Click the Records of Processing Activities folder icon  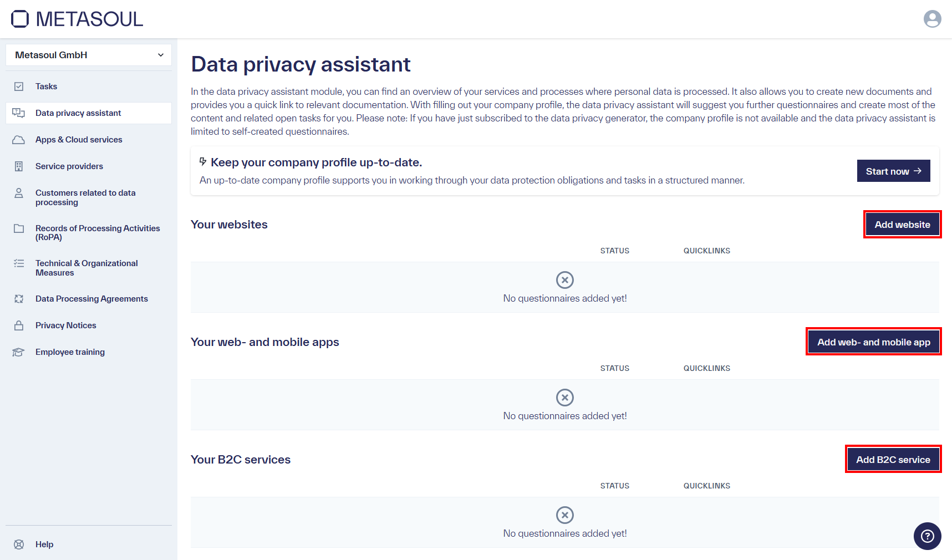point(19,228)
